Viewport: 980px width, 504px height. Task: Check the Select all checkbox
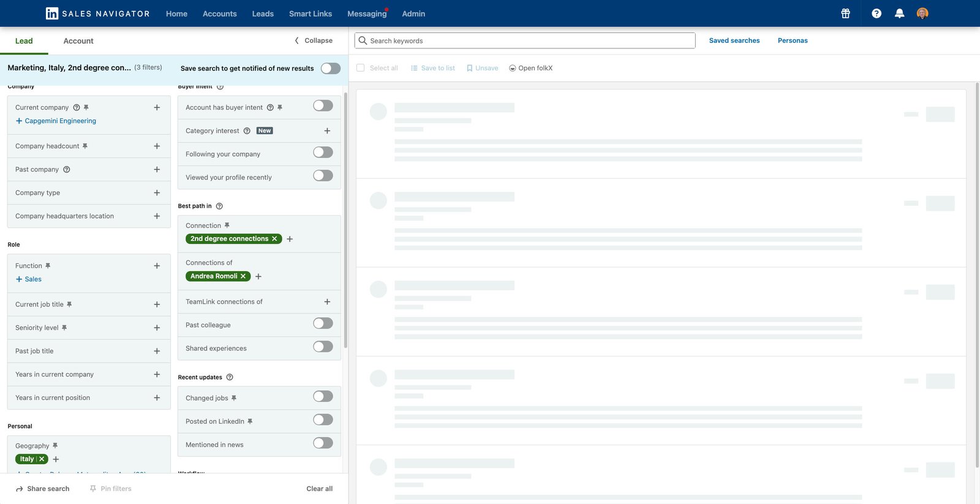tap(360, 68)
